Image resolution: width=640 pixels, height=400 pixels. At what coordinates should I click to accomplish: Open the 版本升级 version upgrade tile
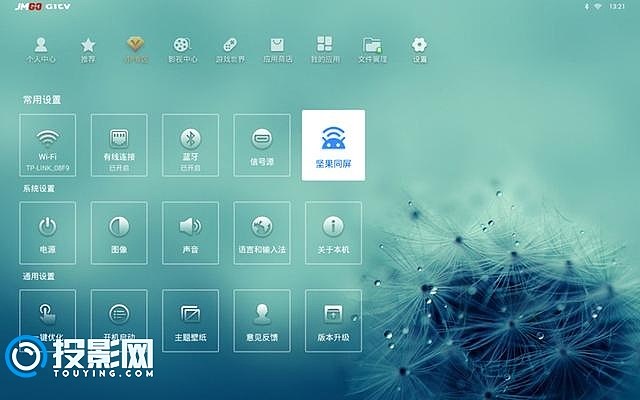point(333,319)
